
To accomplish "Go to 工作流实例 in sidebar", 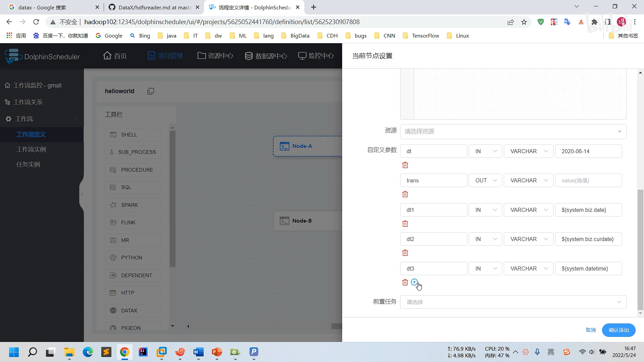I will coord(31,149).
